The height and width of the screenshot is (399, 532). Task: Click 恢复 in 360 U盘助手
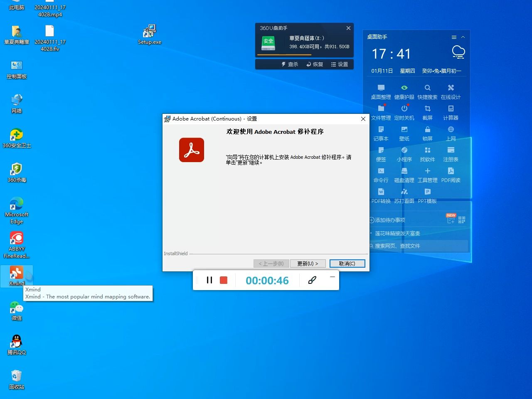(315, 64)
